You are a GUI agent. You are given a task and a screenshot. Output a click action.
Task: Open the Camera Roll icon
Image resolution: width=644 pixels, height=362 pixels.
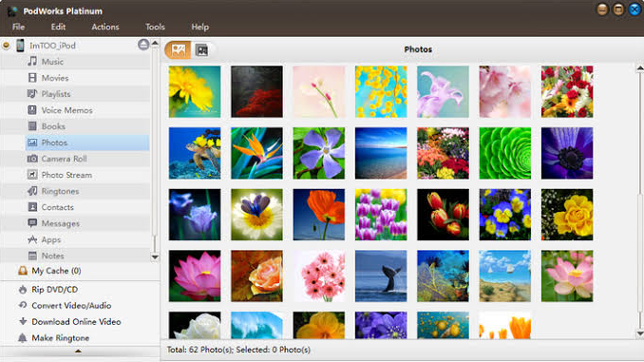[x=32, y=158]
